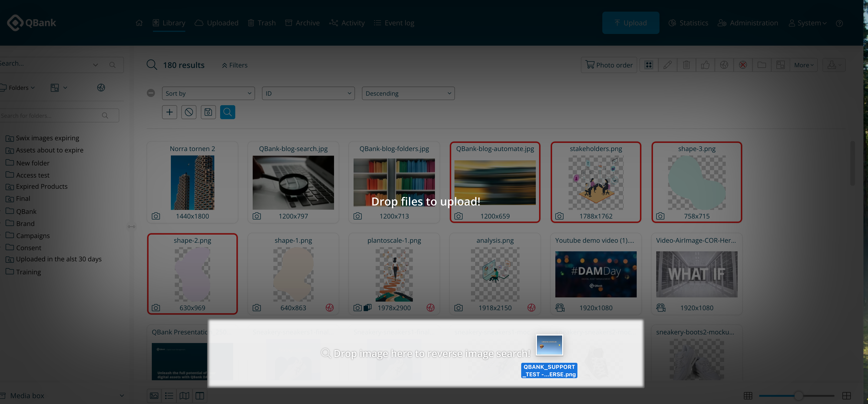Remove the sort row with minus icon
The height and width of the screenshot is (404, 868).
point(151,93)
